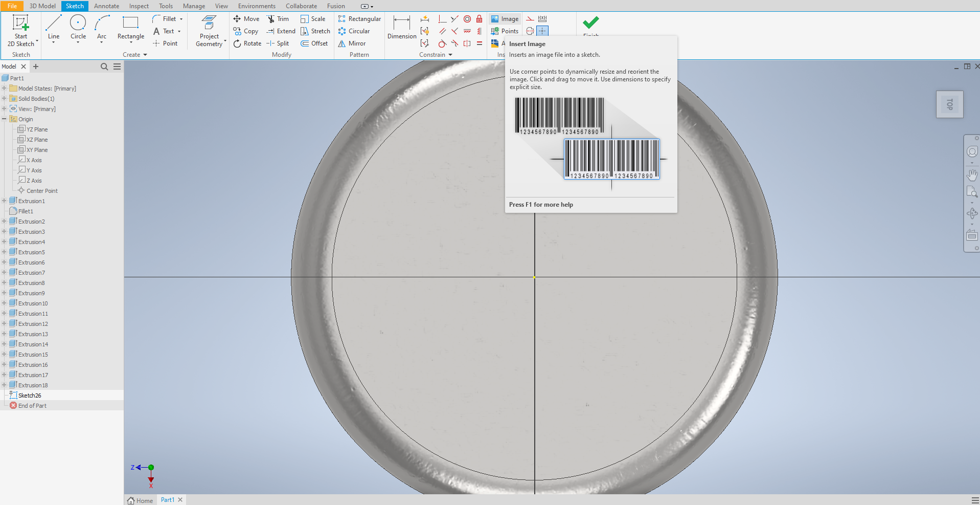Select the Move modify tool

(x=246, y=19)
